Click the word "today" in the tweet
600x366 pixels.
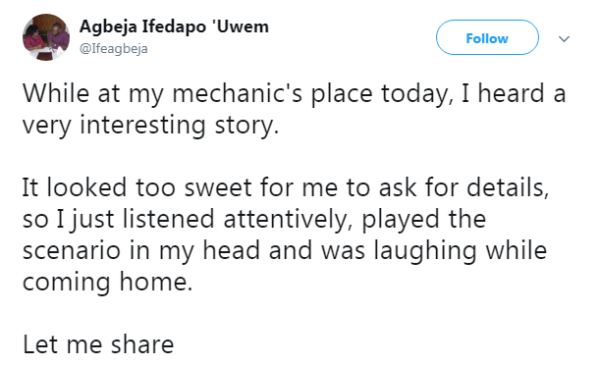coord(417,95)
